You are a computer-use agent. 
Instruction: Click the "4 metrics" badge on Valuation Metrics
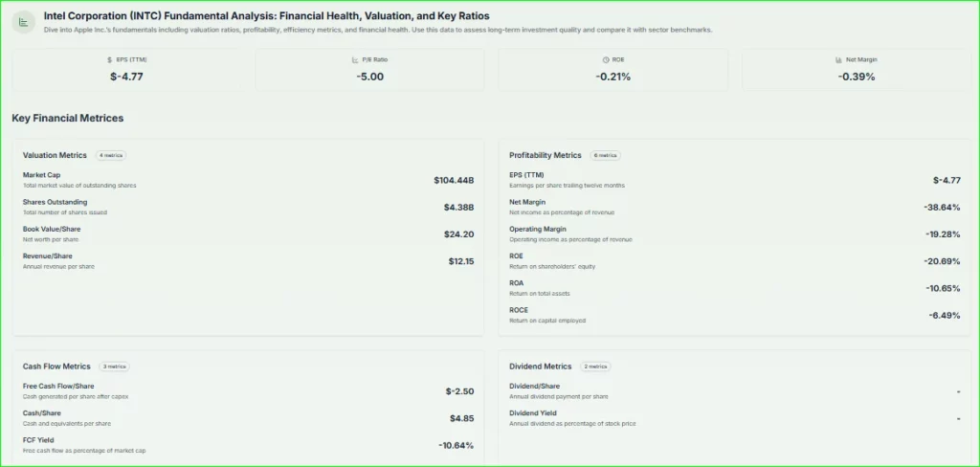coord(110,155)
